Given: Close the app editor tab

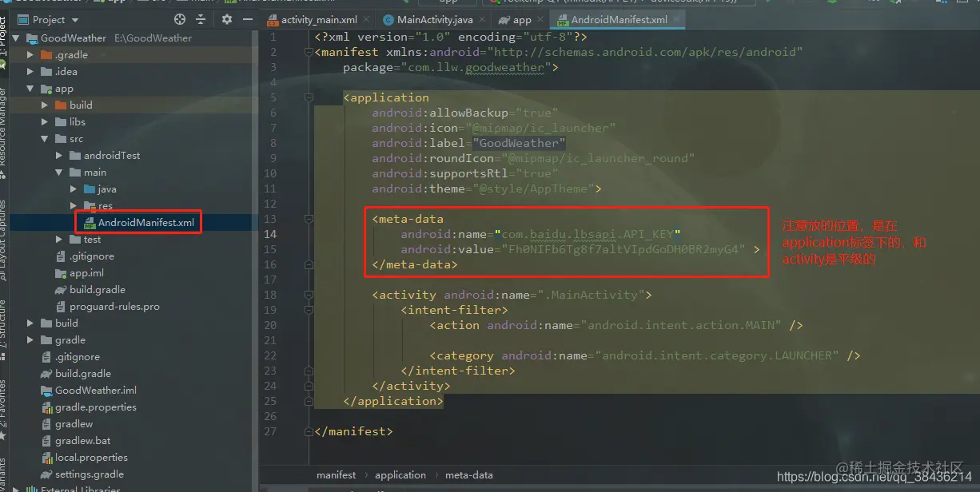Looking at the screenshot, I should [x=542, y=20].
